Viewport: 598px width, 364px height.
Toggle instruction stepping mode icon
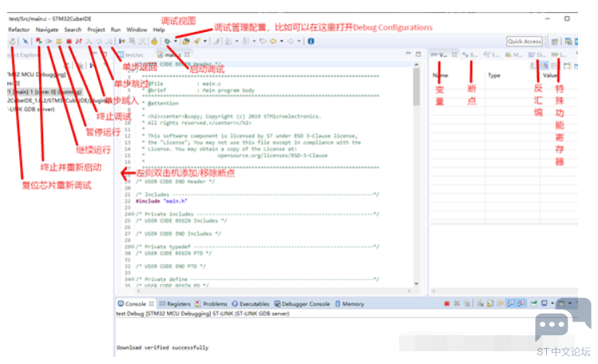(x=122, y=42)
